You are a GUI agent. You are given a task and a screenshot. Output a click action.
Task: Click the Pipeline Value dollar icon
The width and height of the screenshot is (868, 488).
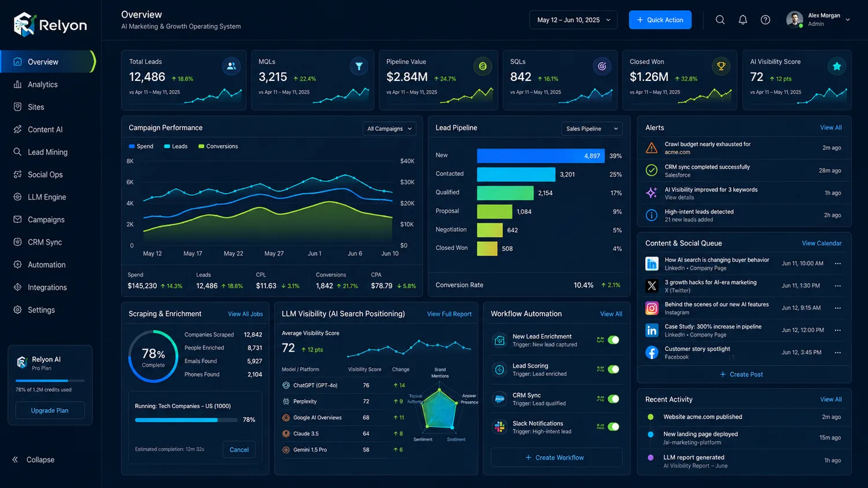(x=482, y=66)
